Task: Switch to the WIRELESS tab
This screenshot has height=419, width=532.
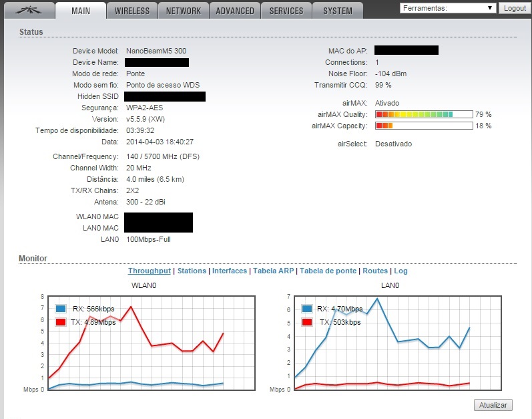Action: (x=132, y=11)
